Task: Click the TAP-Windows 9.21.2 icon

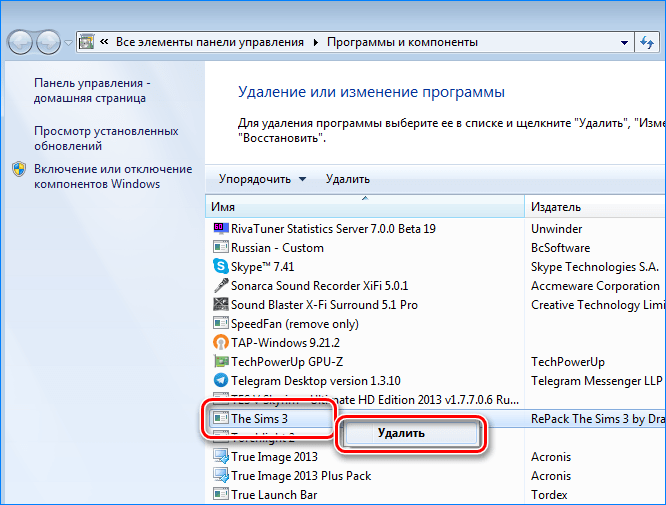Action: point(221,342)
